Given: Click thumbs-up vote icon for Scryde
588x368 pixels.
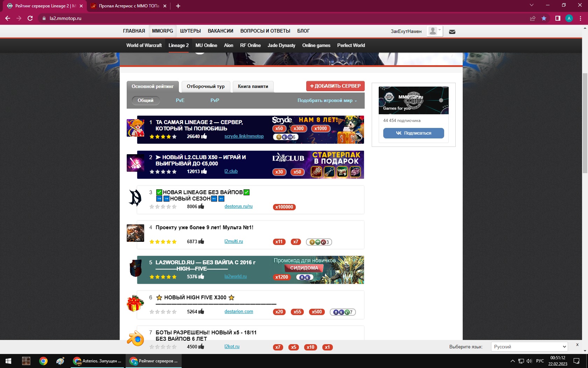Looking at the screenshot, I should (204, 136).
